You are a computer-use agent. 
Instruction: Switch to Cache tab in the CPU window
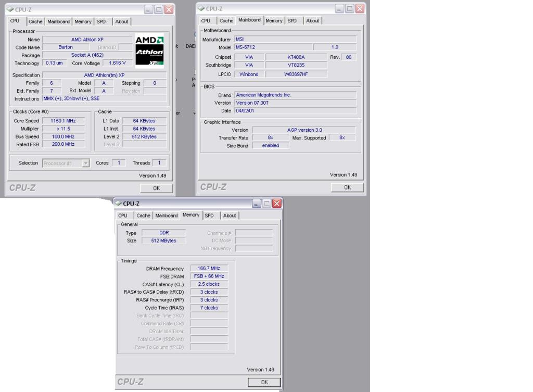point(35,21)
